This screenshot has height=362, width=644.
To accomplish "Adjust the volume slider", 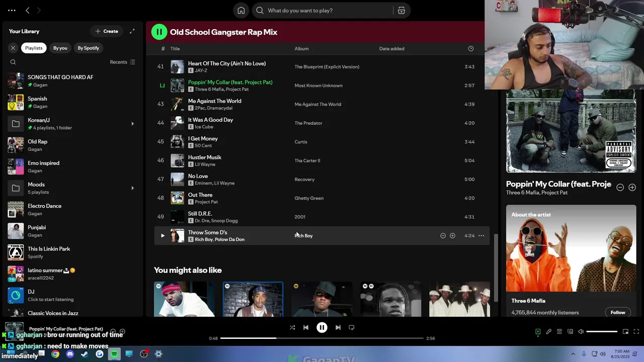I will click(602, 331).
